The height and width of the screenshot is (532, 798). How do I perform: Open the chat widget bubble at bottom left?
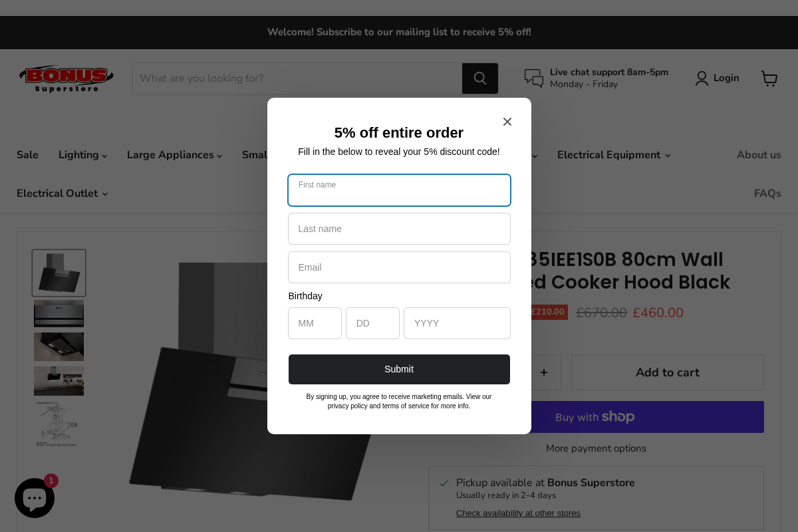[34, 497]
